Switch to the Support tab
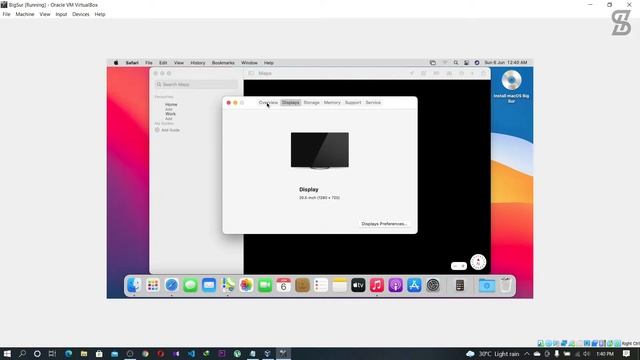This screenshot has width=640, height=360. pyautogui.click(x=353, y=102)
